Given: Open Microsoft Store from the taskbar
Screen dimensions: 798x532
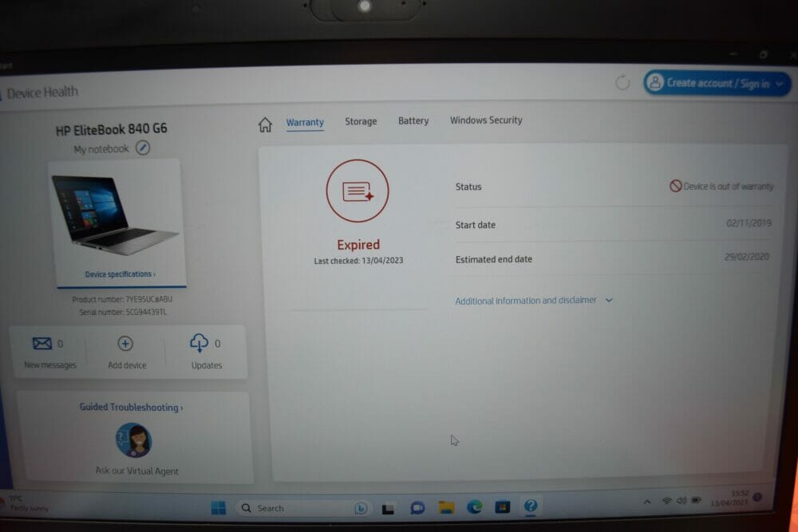Looking at the screenshot, I should 502,506.
